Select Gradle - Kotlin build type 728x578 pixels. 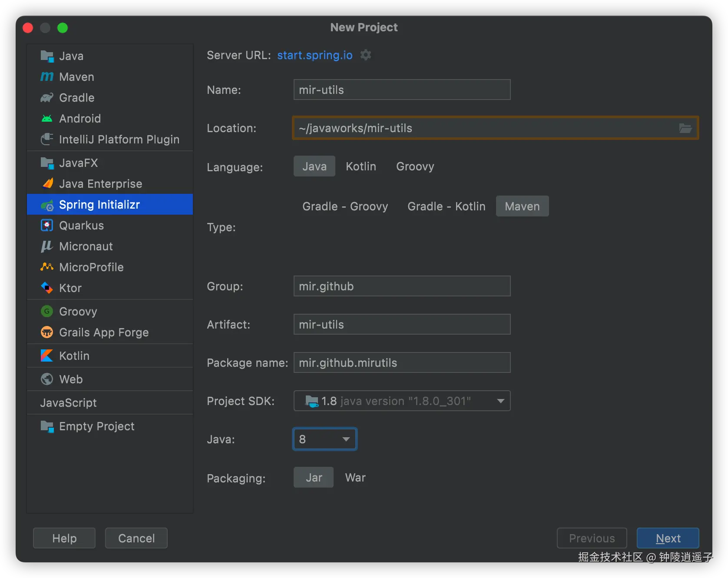coord(446,206)
